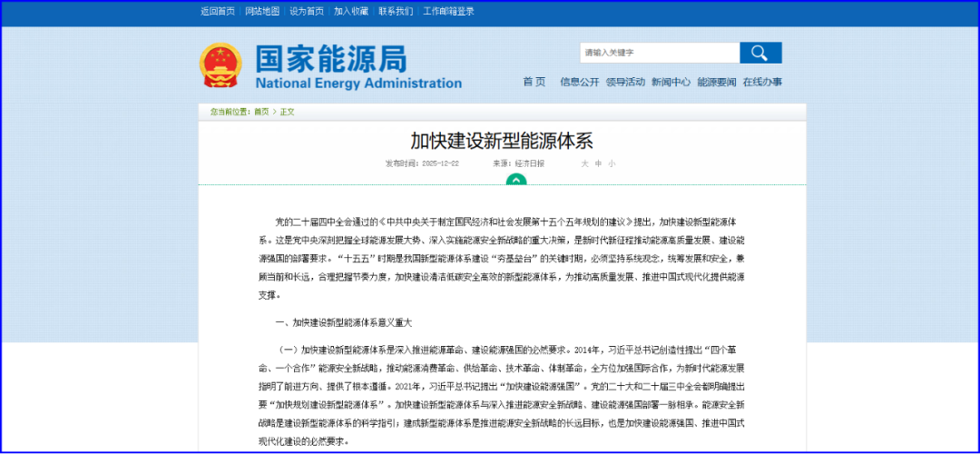Open 在线办事 navigation item
This screenshot has width=980, height=454.
tap(761, 82)
